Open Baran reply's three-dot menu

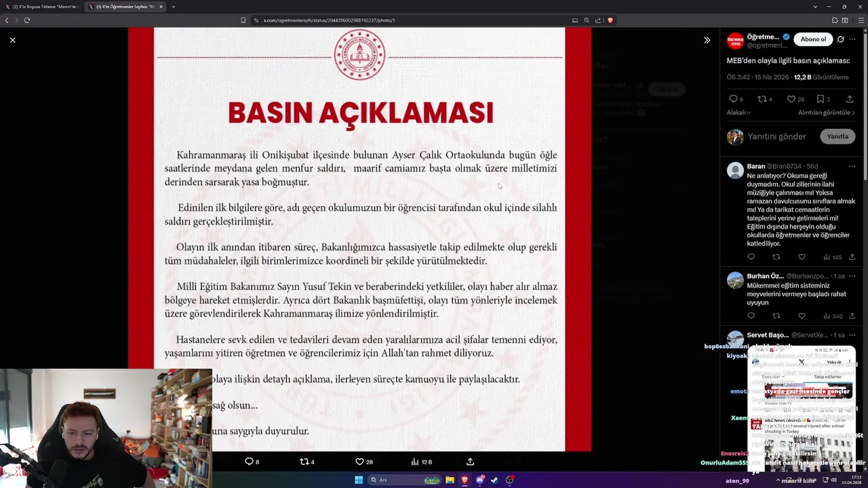[x=852, y=166]
